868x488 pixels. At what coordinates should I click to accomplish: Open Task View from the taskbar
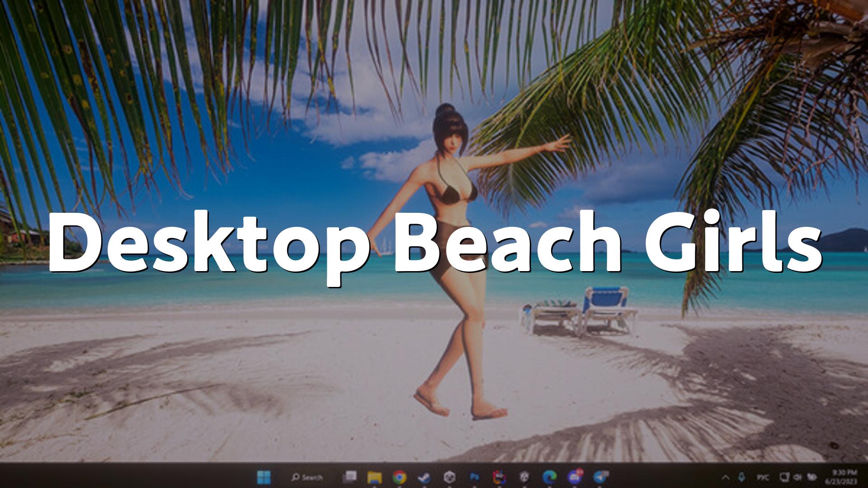(349, 477)
